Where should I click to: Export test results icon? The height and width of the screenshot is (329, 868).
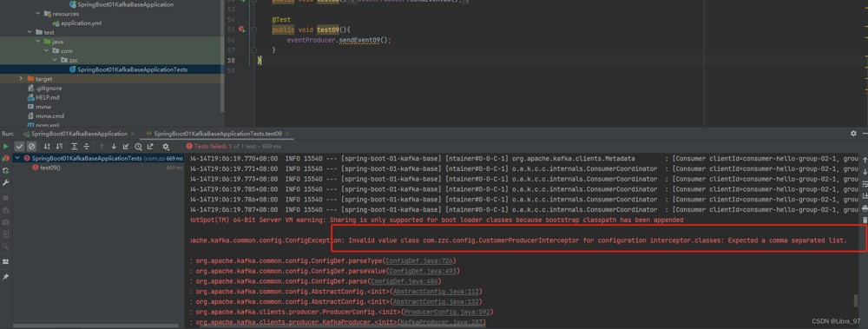coord(150,146)
